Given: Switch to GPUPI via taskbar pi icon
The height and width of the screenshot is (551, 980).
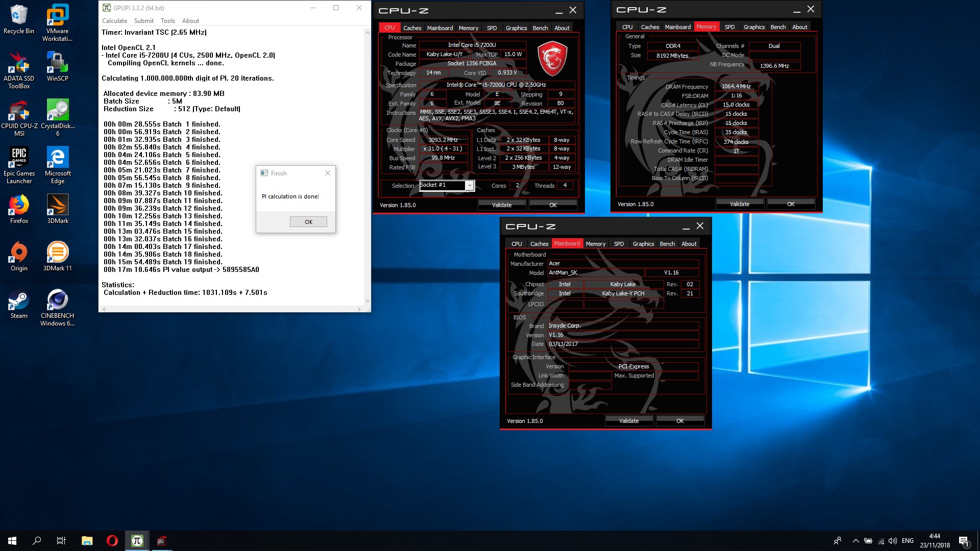Looking at the screenshot, I should point(137,541).
